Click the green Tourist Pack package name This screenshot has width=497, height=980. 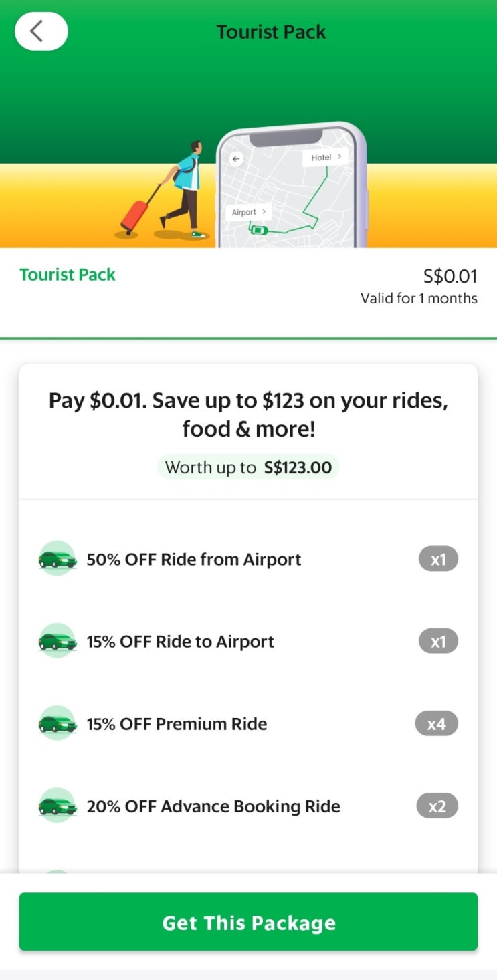pos(68,275)
